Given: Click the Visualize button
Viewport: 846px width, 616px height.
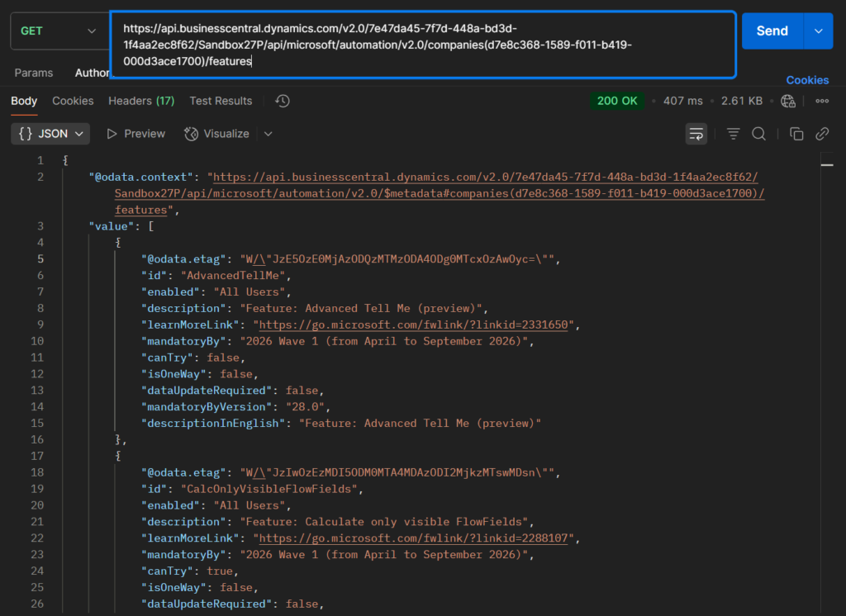Looking at the screenshot, I should pyautogui.click(x=216, y=134).
